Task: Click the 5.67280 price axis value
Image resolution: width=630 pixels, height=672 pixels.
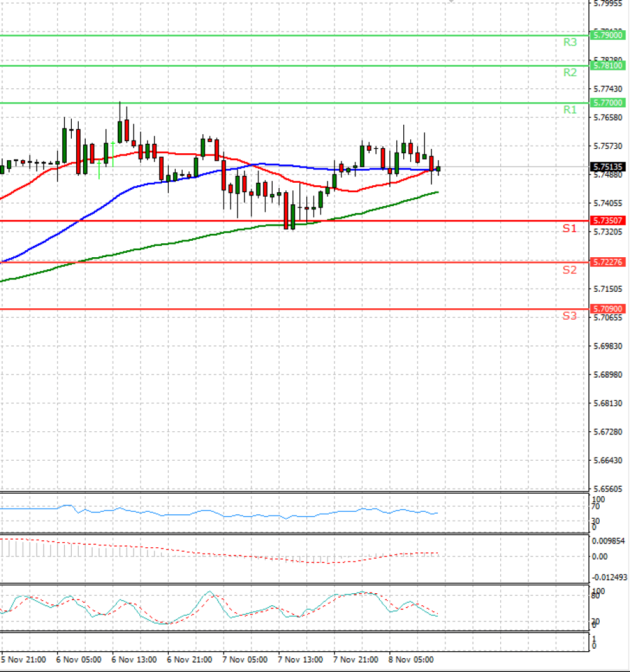Action: (x=608, y=432)
